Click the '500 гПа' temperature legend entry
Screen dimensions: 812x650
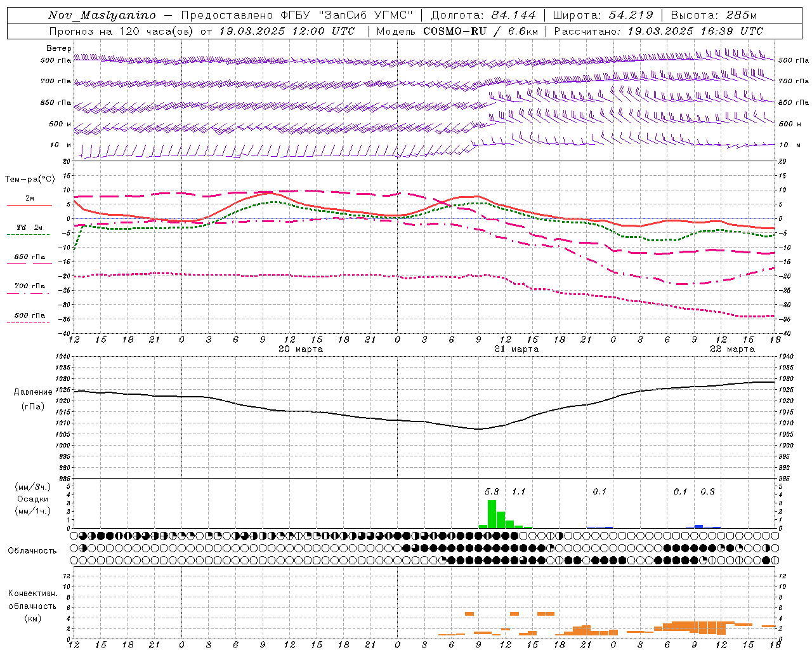click(x=29, y=315)
